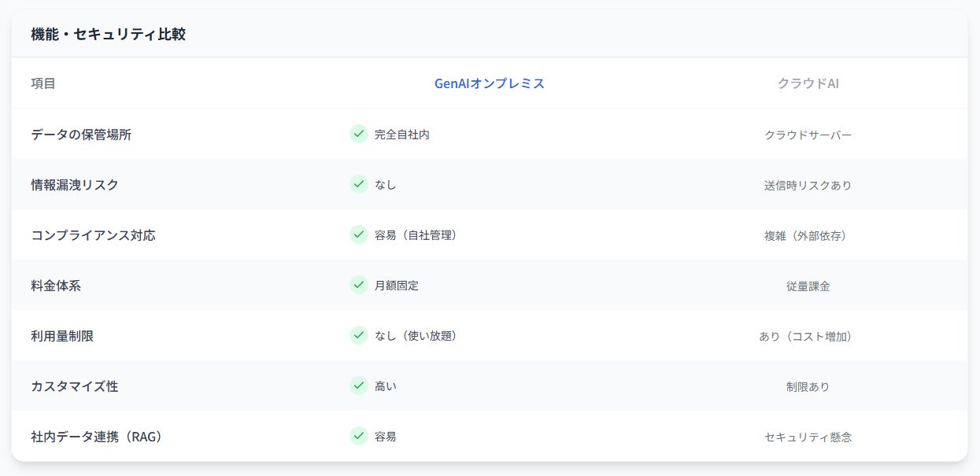The width and height of the screenshot is (980, 476).
Task: Click the checkmark icon beside 月額固定
Action: (x=359, y=285)
